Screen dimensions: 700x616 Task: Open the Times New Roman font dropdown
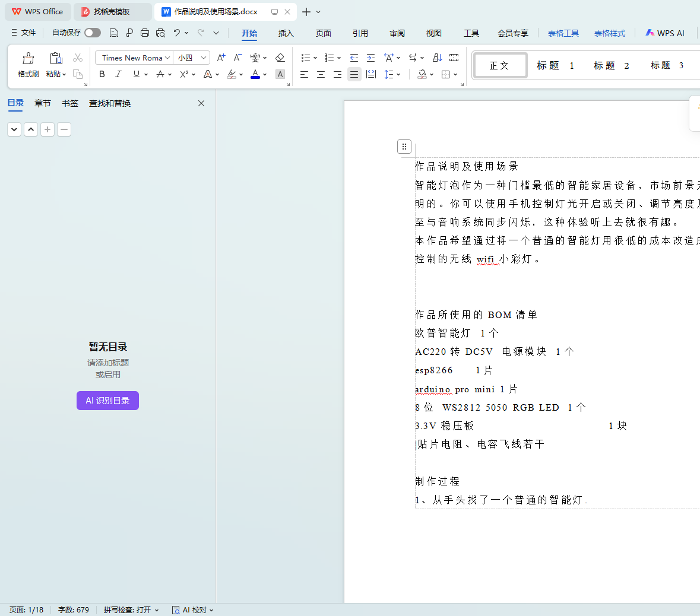167,58
